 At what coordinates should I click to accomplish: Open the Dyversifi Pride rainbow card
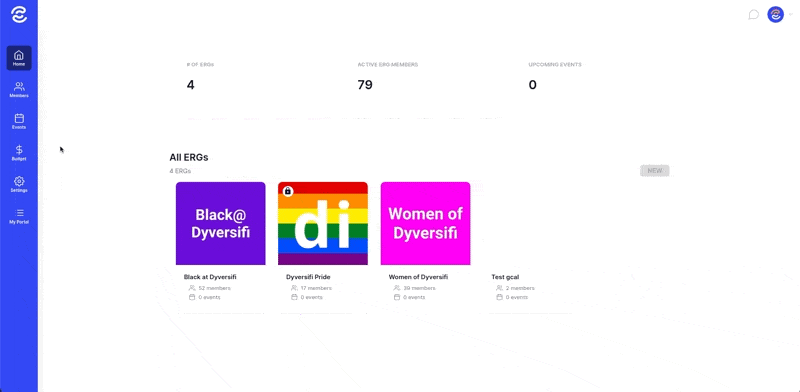coord(322,224)
